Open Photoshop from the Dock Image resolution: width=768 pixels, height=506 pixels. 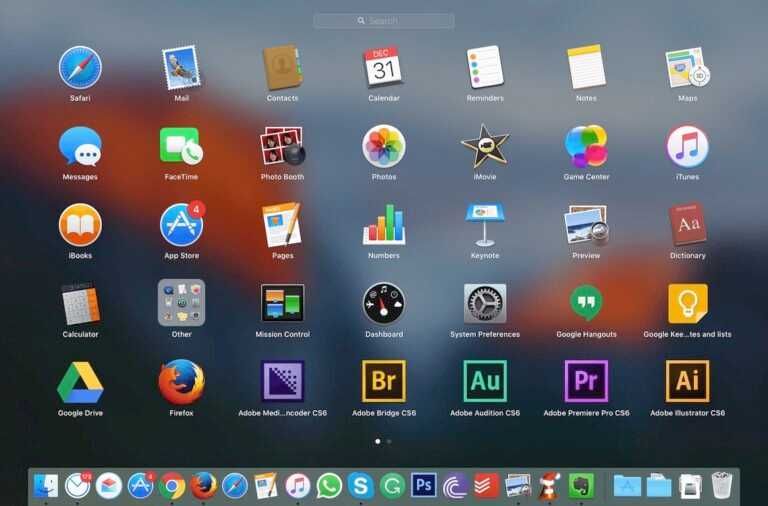(x=424, y=486)
